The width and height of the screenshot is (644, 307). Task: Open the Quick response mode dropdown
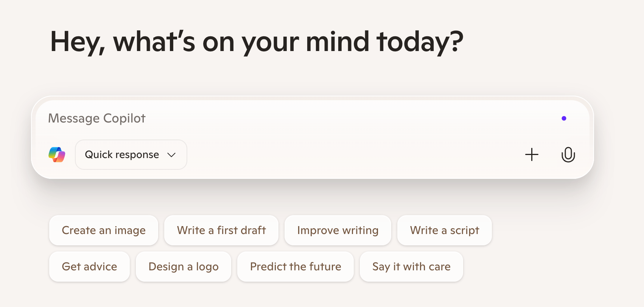click(131, 155)
